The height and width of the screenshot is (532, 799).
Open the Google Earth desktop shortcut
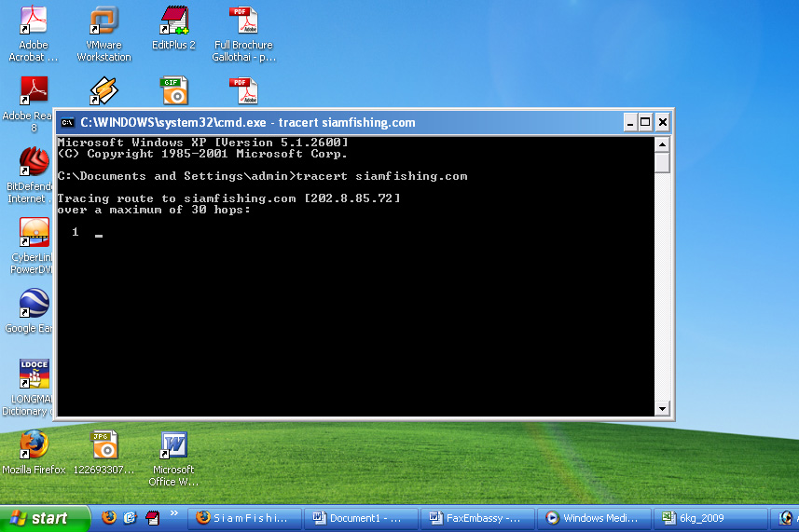pos(30,310)
